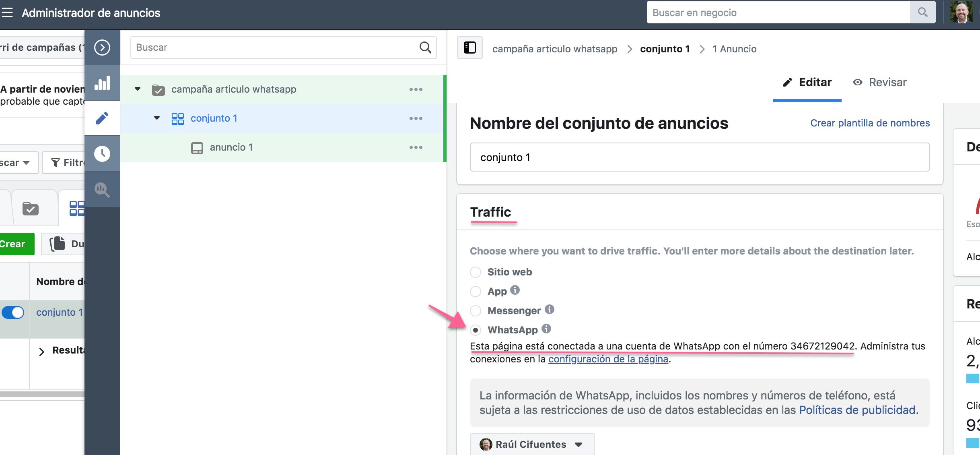Go to conjunto 1 breadcrumb

pyautogui.click(x=665, y=49)
